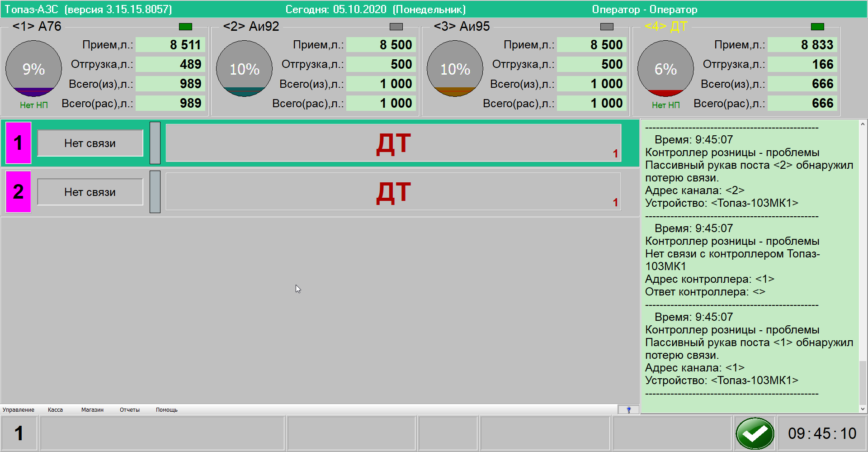Image resolution: width=868 pixels, height=452 pixels.
Task: Click log line 'Адрес канала: <1>'
Action: tap(695, 368)
